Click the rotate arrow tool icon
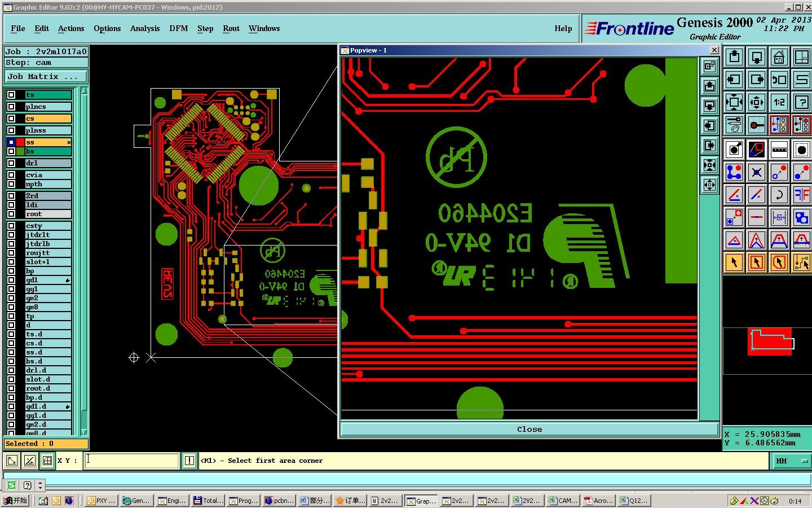This screenshot has width=812, height=508. 779,195
